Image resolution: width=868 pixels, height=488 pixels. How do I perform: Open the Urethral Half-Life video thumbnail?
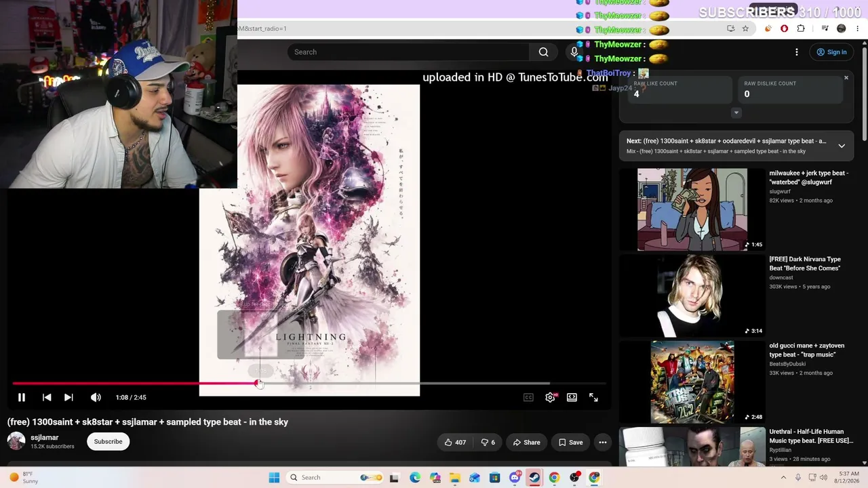(692, 447)
